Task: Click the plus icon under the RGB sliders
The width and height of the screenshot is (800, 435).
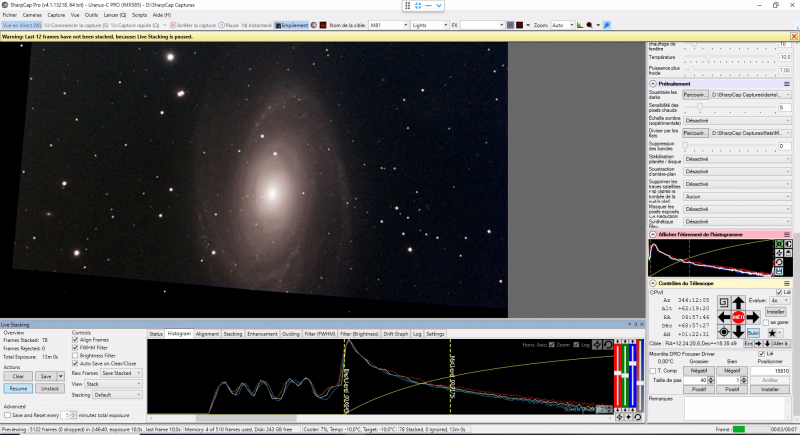Action: tap(628, 417)
